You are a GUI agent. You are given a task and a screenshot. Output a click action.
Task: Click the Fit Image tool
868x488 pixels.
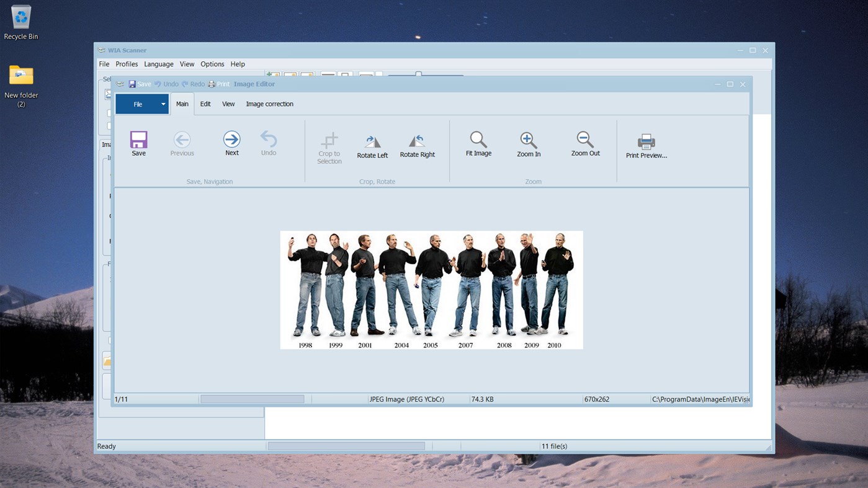point(478,143)
